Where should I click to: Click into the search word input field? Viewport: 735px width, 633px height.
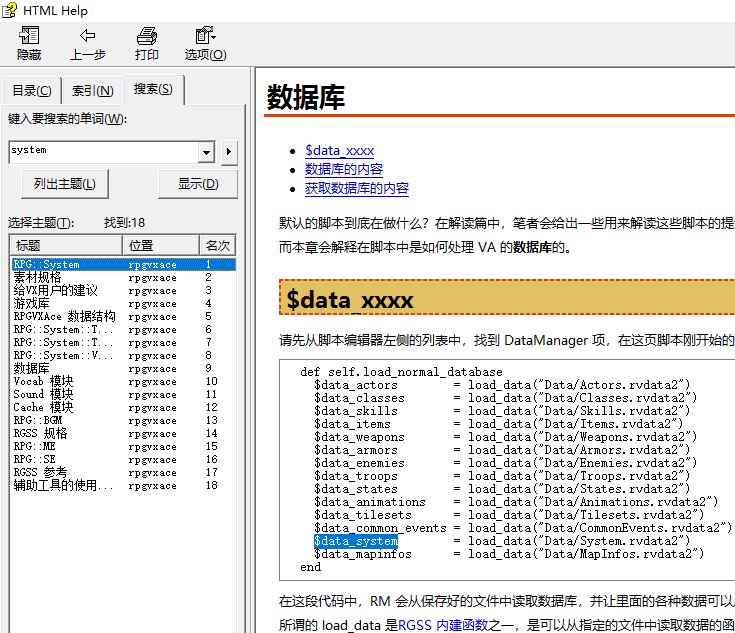coord(104,151)
